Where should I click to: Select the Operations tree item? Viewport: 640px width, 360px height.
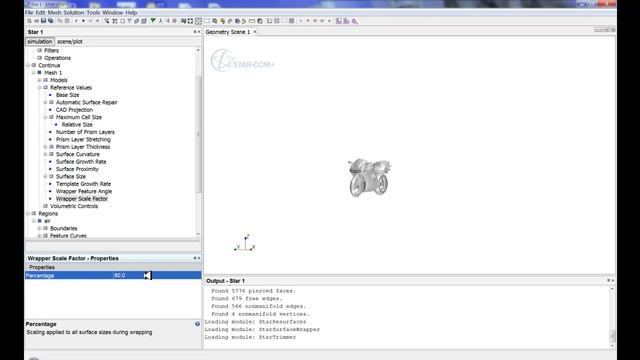click(x=58, y=58)
